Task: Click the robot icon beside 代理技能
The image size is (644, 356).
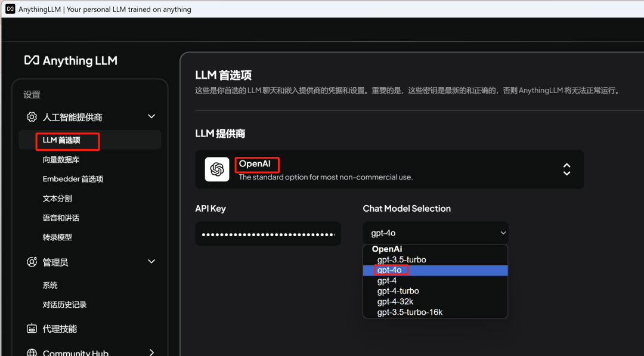Action: [x=32, y=329]
